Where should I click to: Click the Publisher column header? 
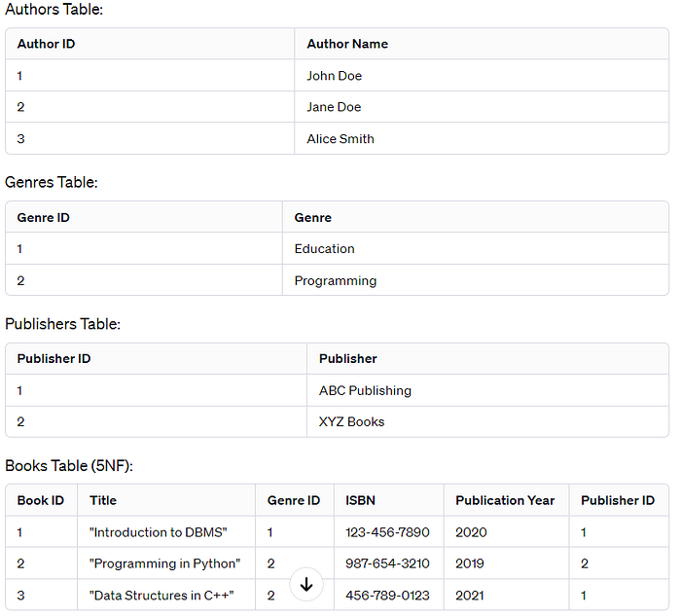click(348, 359)
